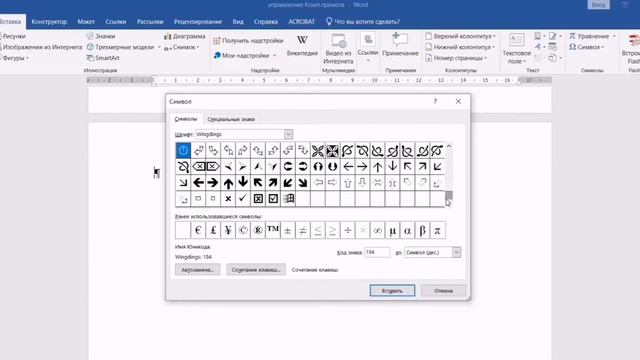Click Что вы хотите сделать search box
The height and width of the screenshot is (360, 640).
tap(363, 22)
